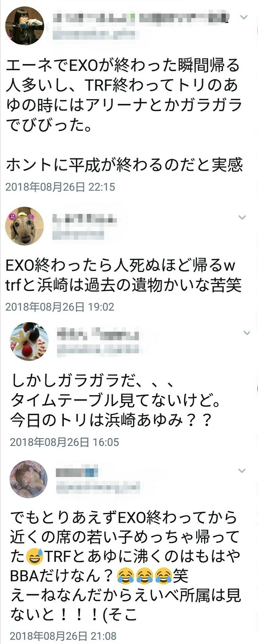Open the 2018年08月26日 22:15 timestamp
This screenshot has width=258, height=644.
[x=60, y=187]
